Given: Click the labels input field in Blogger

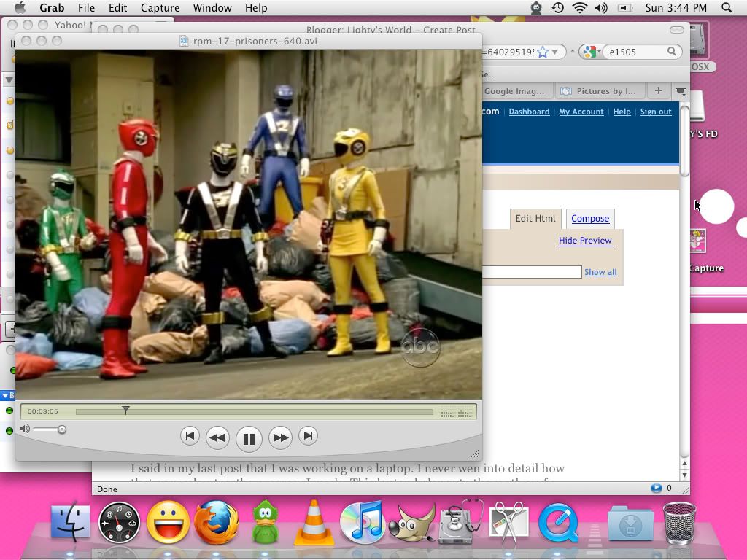Looking at the screenshot, I should coord(532,272).
